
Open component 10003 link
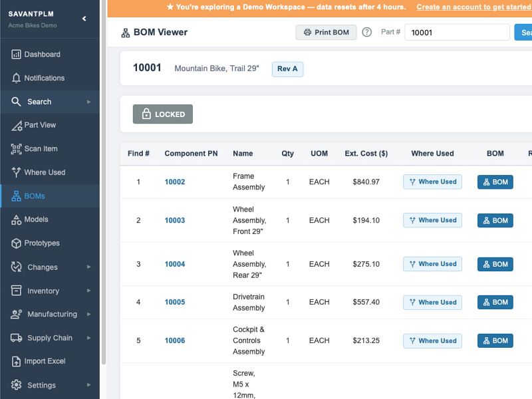[x=175, y=221]
